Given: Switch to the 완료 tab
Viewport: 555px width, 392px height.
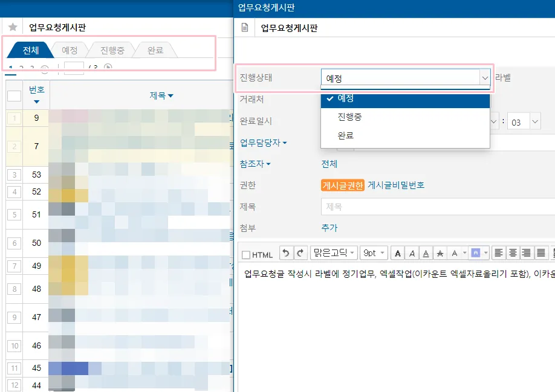Looking at the screenshot, I should pyautogui.click(x=155, y=50).
